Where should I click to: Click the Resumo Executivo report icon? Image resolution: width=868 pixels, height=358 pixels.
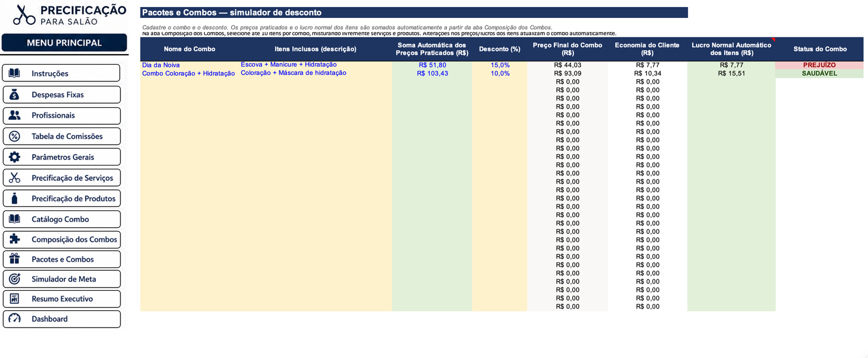pyautogui.click(x=15, y=299)
